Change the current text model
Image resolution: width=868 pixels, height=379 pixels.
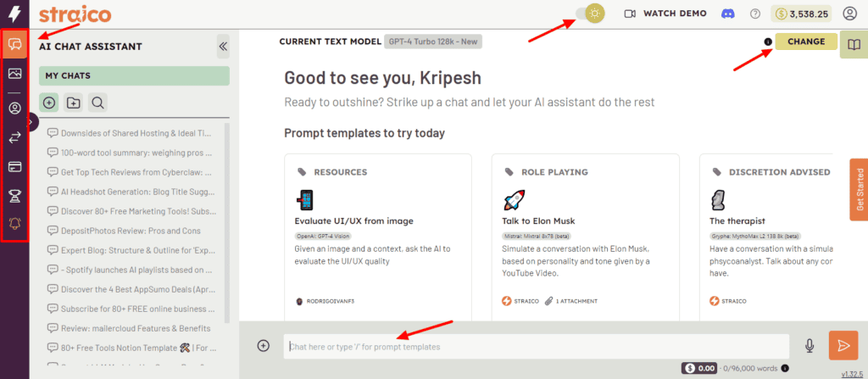pos(805,42)
